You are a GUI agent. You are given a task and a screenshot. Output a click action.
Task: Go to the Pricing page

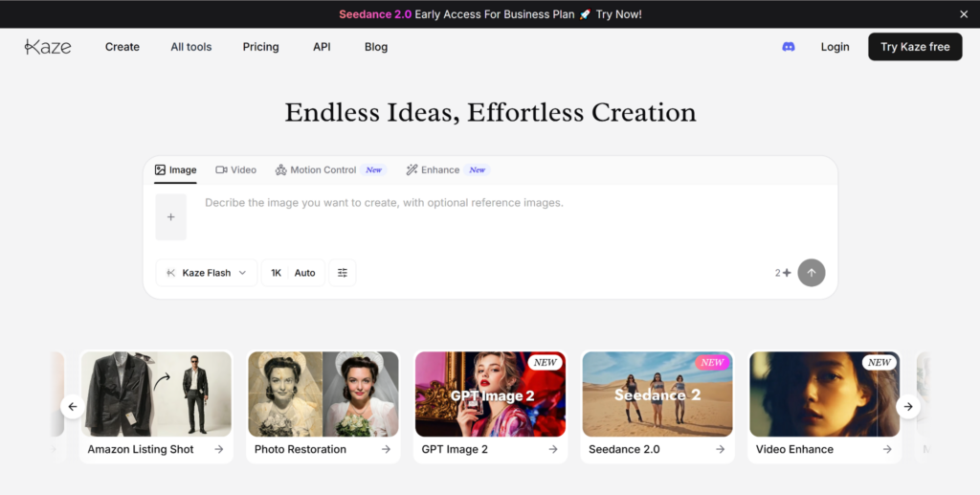click(260, 47)
